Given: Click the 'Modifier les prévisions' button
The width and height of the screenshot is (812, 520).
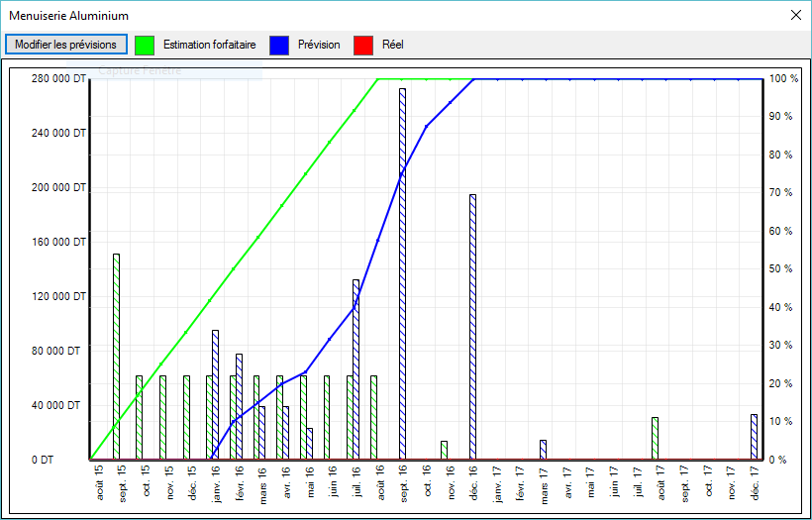Looking at the screenshot, I should pyautogui.click(x=65, y=45).
